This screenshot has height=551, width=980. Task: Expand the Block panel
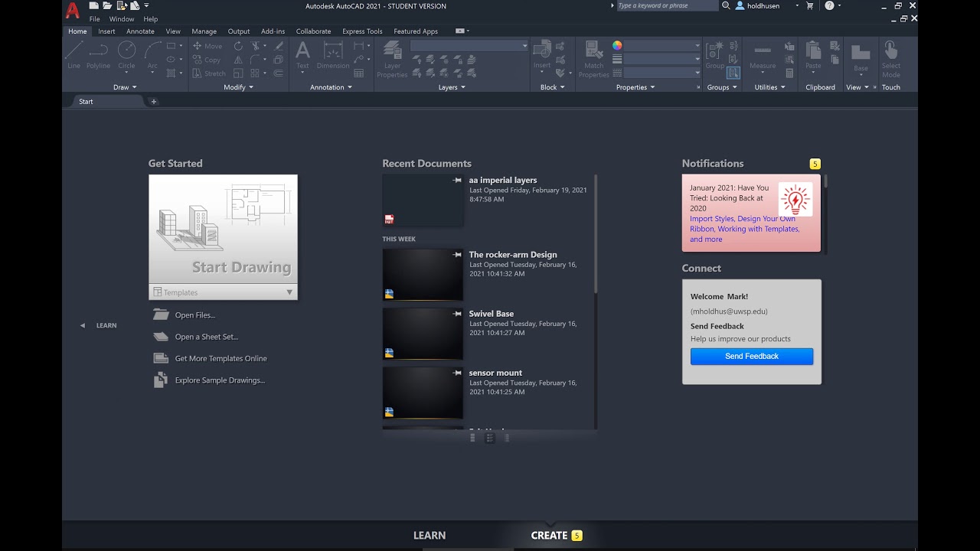[x=552, y=87]
